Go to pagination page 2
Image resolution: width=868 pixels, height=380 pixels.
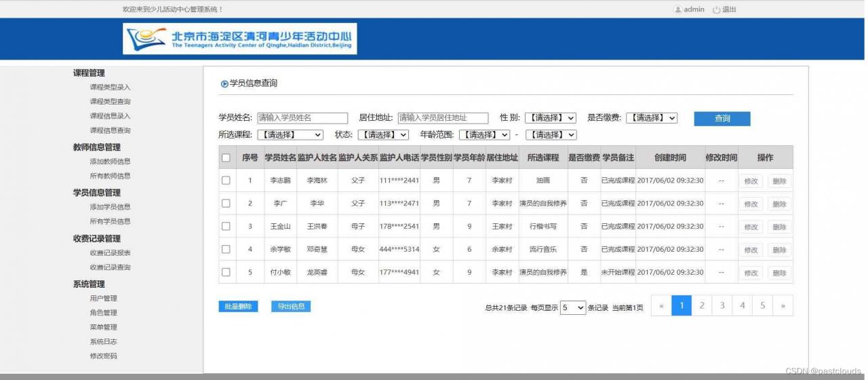[x=702, y=305]
